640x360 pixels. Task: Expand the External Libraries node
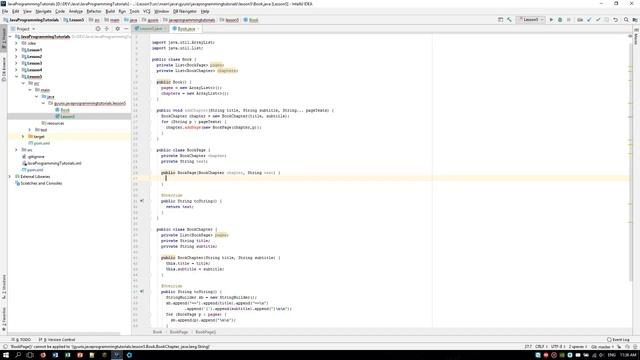(x=10, y=176)
